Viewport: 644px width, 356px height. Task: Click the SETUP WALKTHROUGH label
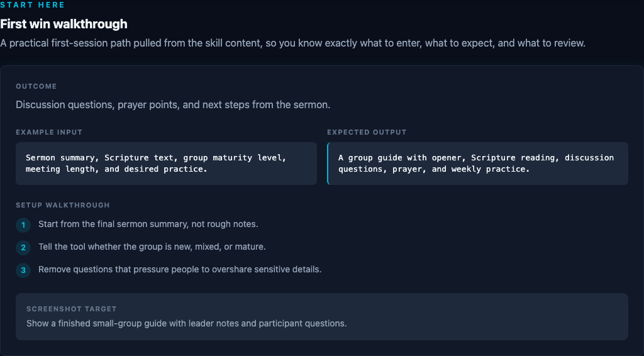(63, 205)
